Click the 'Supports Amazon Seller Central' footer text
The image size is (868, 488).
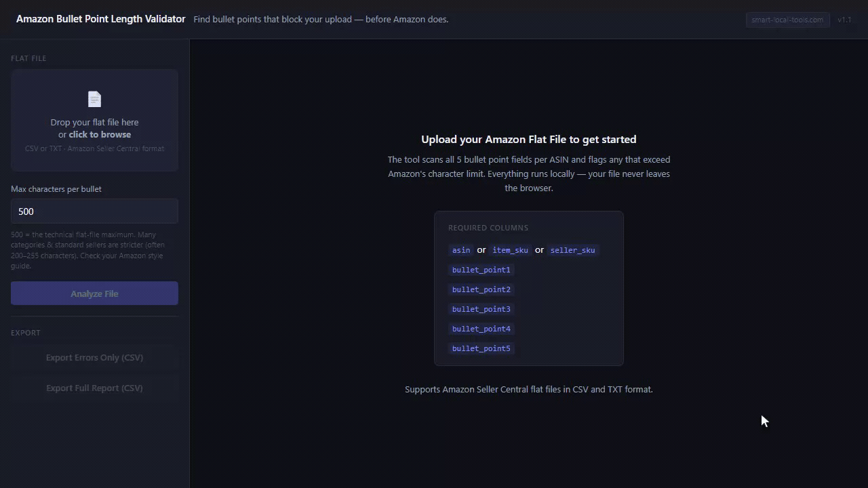click(x=529, y=389)
